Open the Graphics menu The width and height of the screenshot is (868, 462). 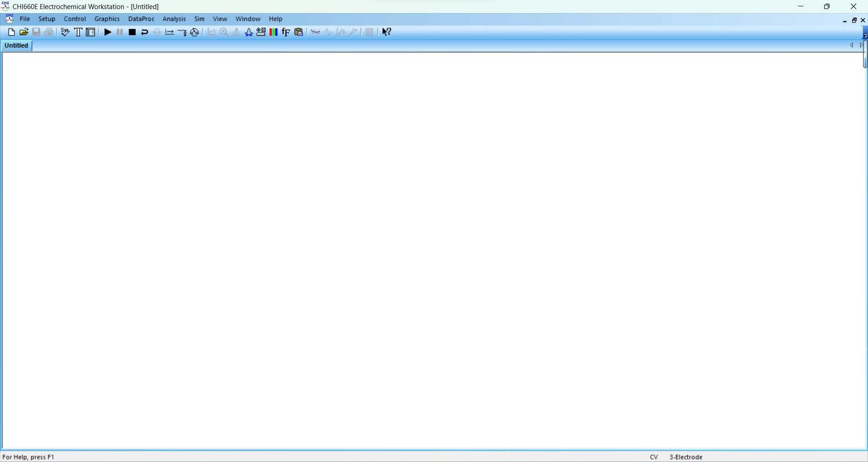[107, 19]
